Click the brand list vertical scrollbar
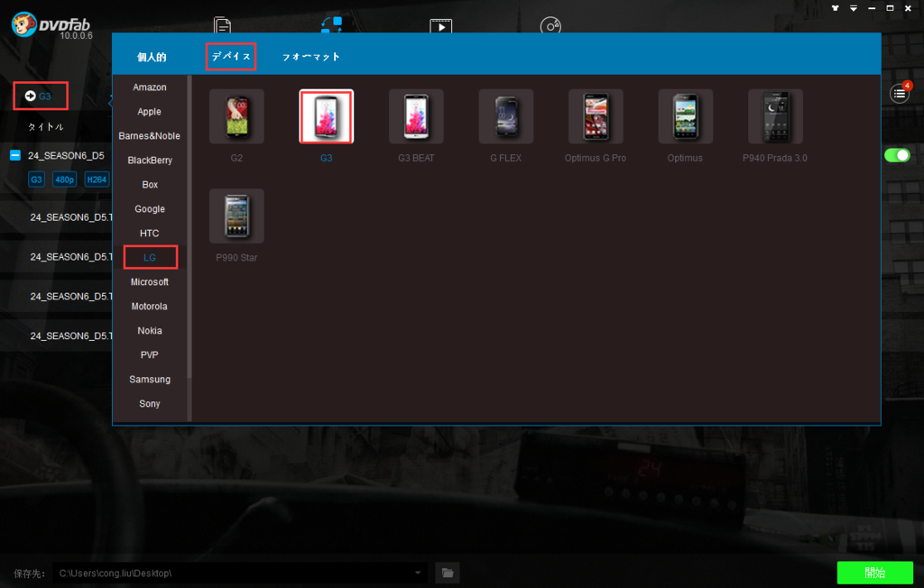924x588 pixels. coord(189,227)
